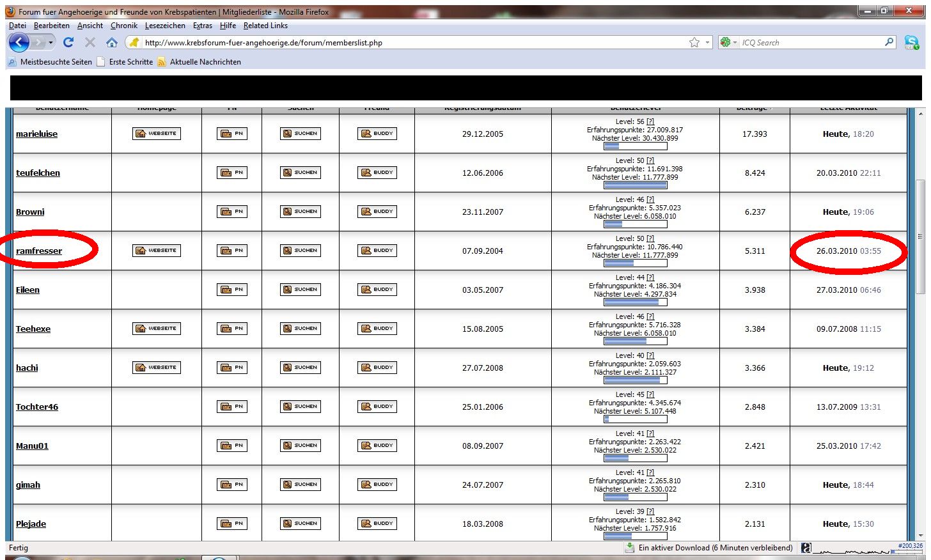Image resolution: width=931 pixels, height=560 pixels.
Task: Open ramfresser's WEBSEITE button
Action: pyautogui.click(x=156, y=251)
